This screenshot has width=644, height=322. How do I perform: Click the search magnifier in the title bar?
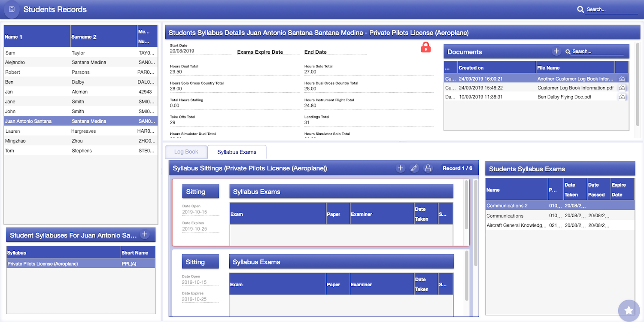point(580,9)
